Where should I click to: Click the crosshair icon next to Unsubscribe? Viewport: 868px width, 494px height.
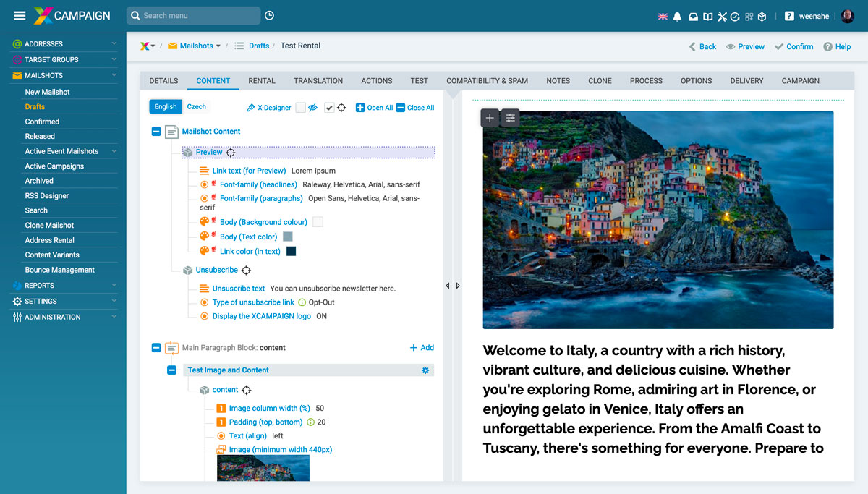click(246, 271)
